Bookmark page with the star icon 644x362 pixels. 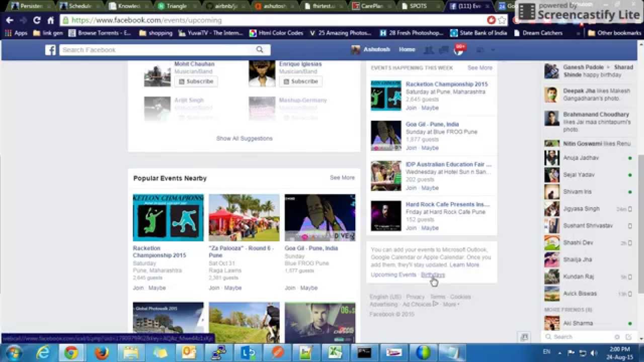(502, 20)
